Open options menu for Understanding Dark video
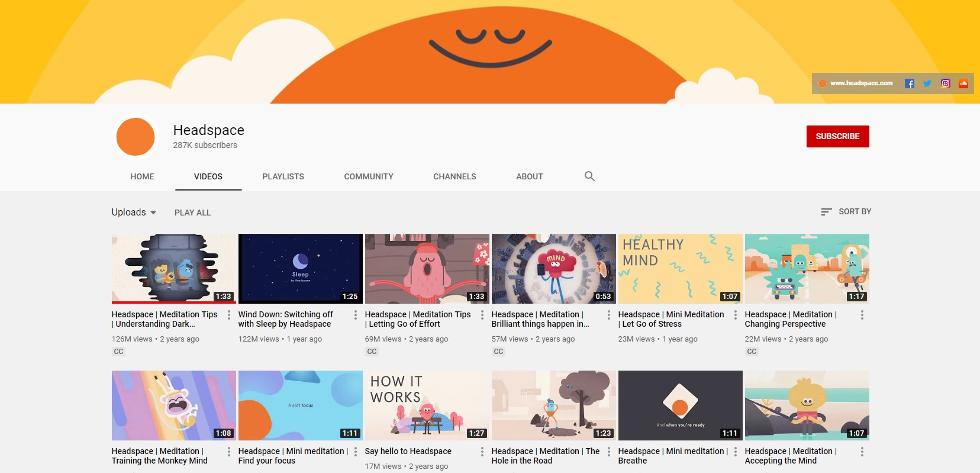The height and width of the screenshot is (473, 980). pos(229,315)
